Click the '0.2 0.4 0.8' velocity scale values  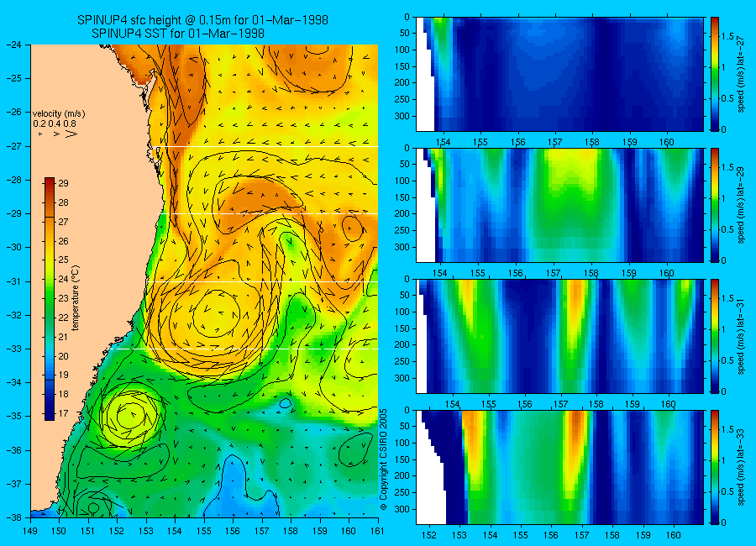point(55,124)
